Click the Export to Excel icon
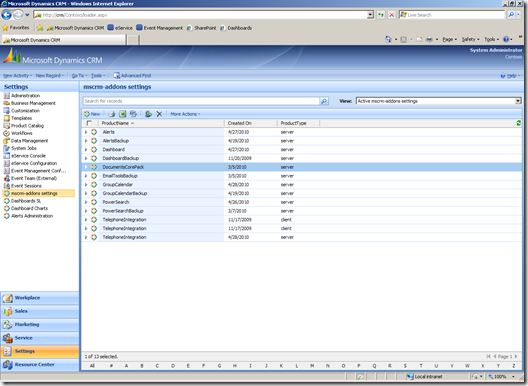Viewport: 528px width, 386px height. [123, 114]
